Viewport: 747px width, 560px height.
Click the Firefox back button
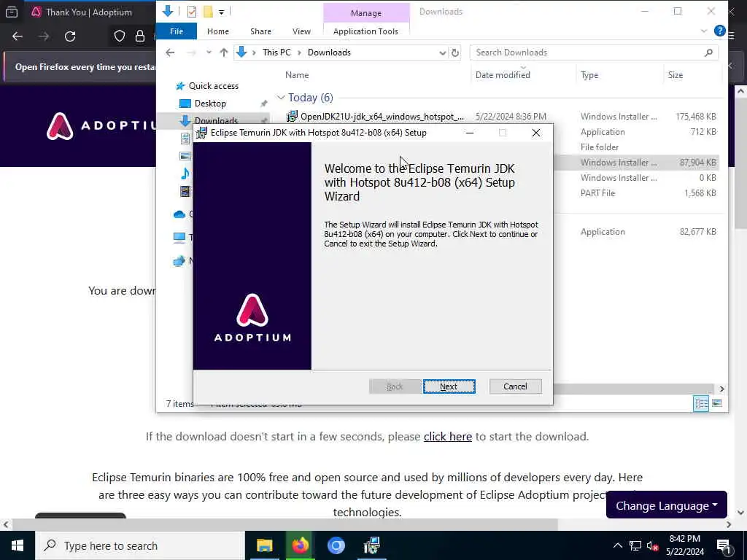click(x=18, y=36)
